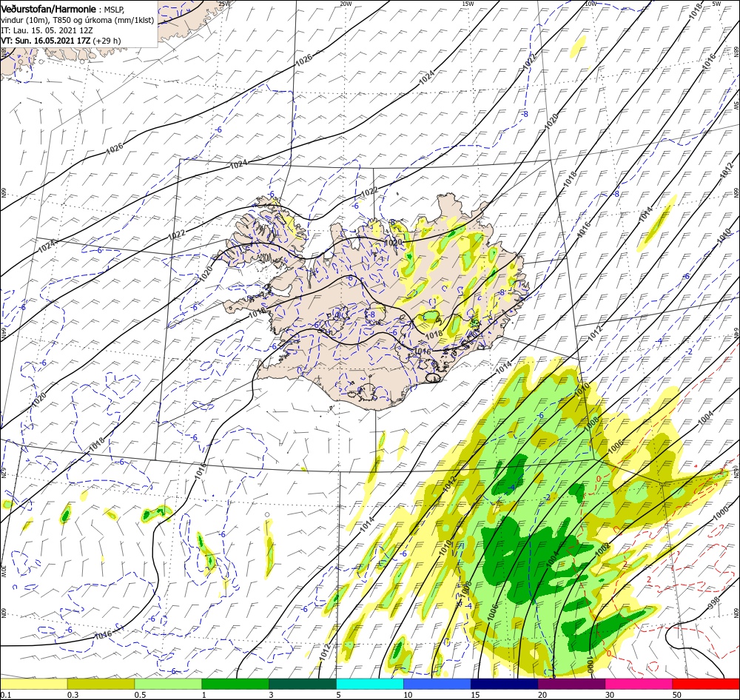Screen dimensions: 740x700
Task: Choose the purple 20–30 legend swatch
Action: click(571, 684)
